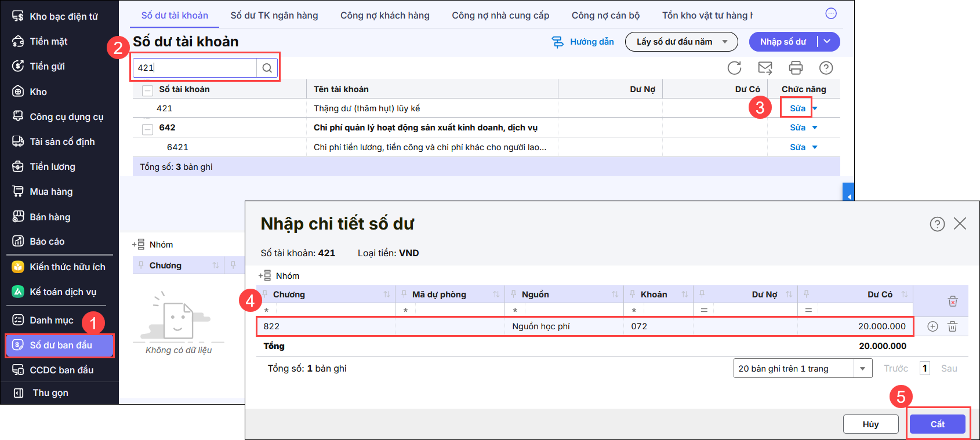The image size is (980, 440).
Task: Click the refresh icon above the table
Action: click(734, 68)
